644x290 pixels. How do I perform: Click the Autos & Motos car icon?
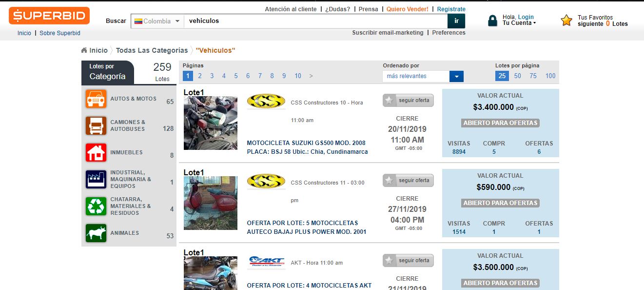pyautogui.click(x=96, y=99)
